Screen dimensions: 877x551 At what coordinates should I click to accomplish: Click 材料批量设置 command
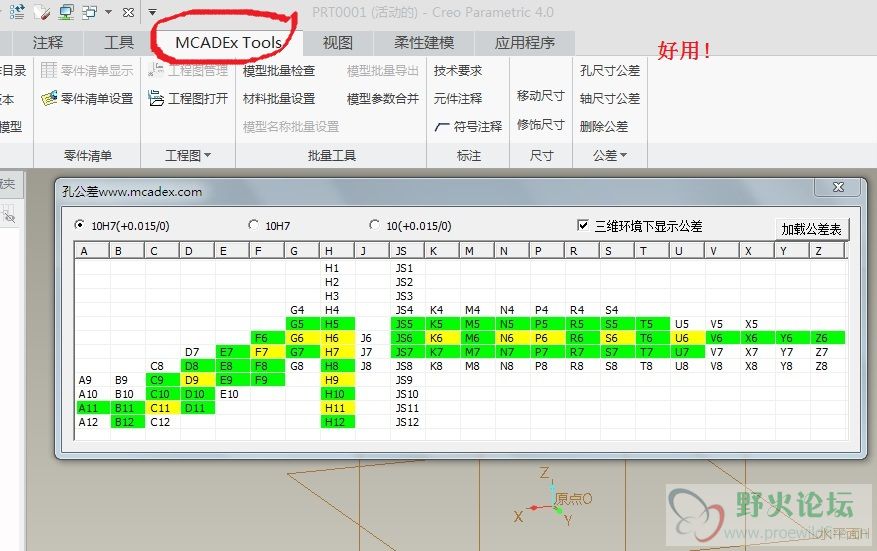[279, 98]
